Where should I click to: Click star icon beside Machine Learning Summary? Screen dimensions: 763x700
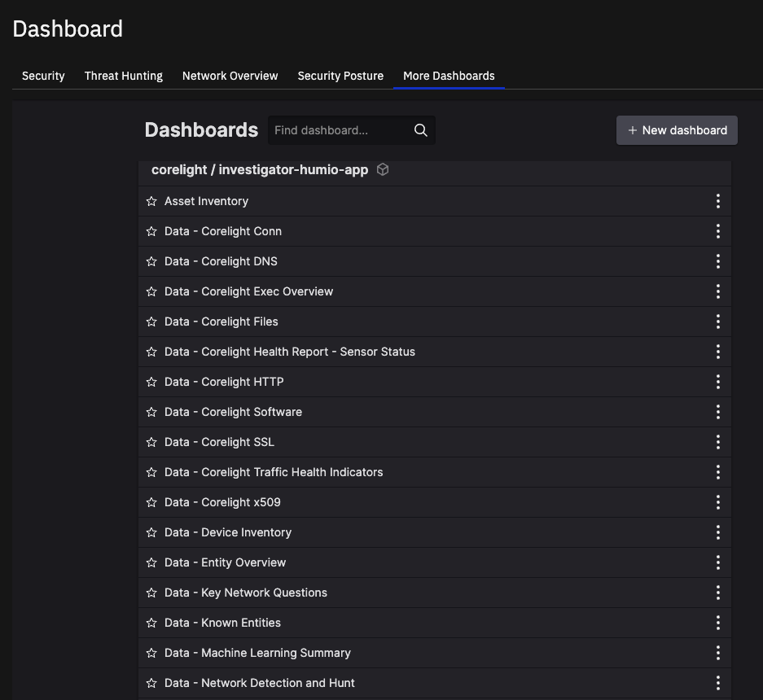pyautogui.click(x=151, y=654)
